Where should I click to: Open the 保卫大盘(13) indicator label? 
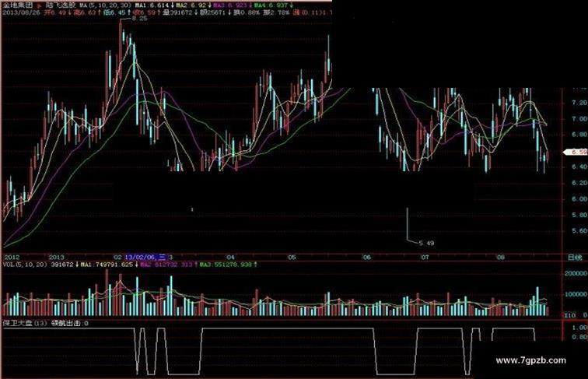[25, 323]
